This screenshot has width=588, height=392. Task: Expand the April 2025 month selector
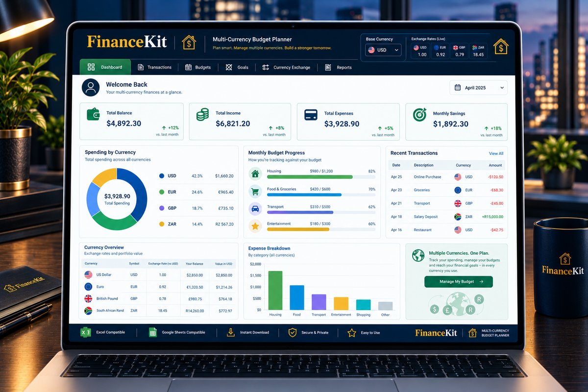[x=478, y=88]
